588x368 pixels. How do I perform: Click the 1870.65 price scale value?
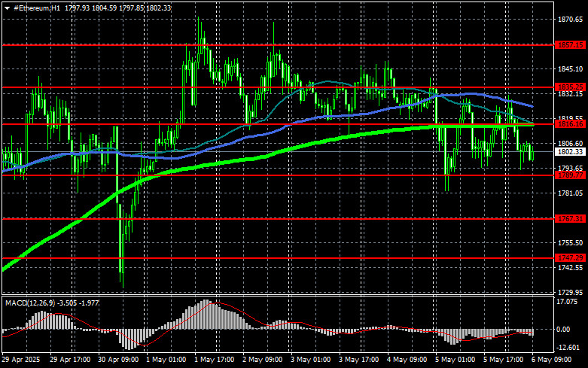point(571,20)
